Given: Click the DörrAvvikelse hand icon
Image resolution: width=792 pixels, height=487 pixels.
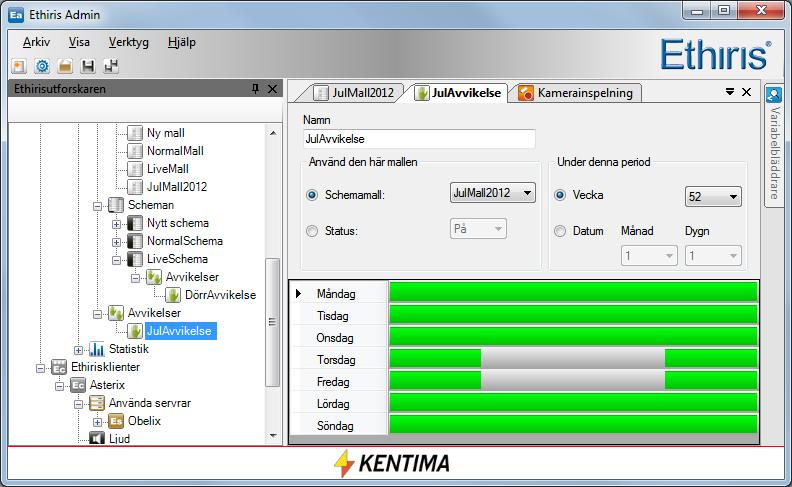Looking at the screenshot, I should coord(173,295).
